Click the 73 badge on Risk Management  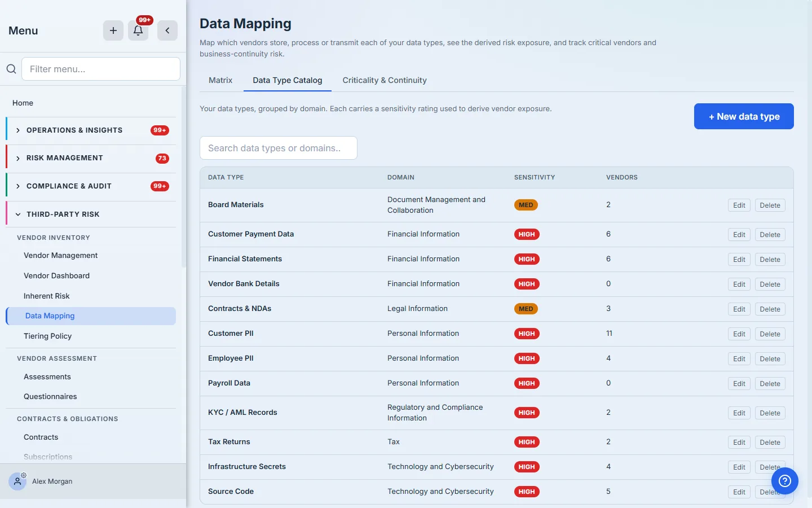[162, 159]
